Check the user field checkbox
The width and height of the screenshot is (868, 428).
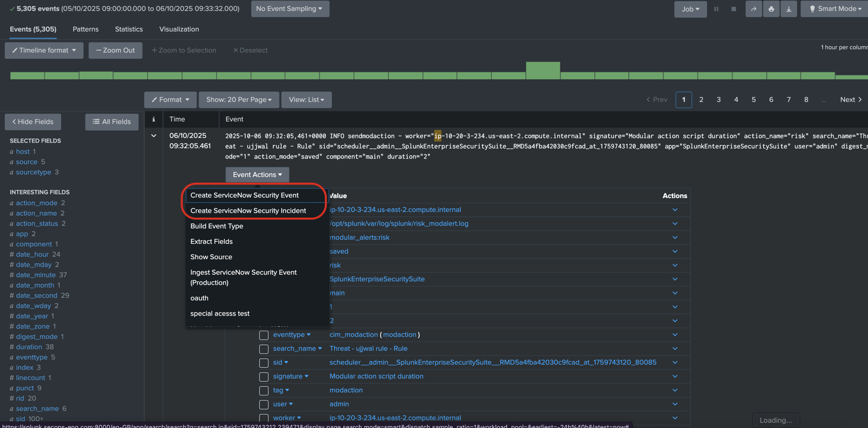[x=264, y=405]
